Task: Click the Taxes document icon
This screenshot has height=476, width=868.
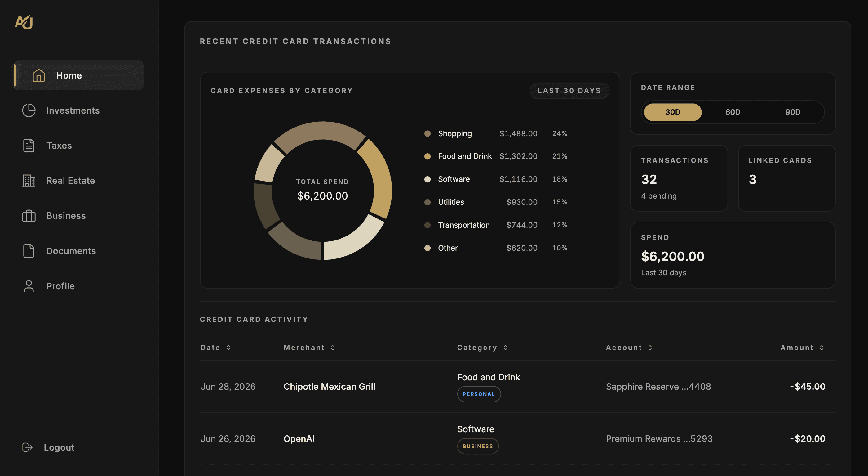Action: [29, 146]
